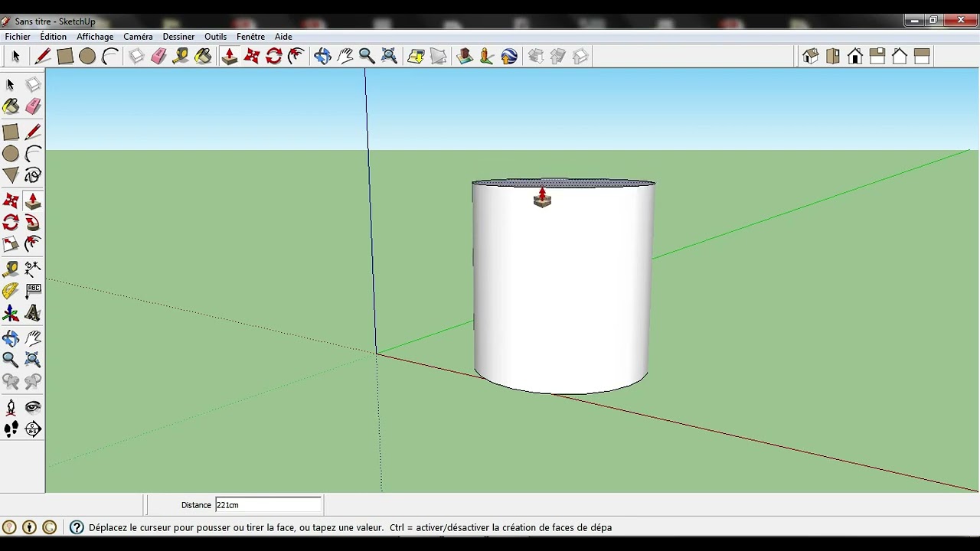Select the Protractor tool
The width and height of the screenshot is (980, 551).
click(11, 291)
